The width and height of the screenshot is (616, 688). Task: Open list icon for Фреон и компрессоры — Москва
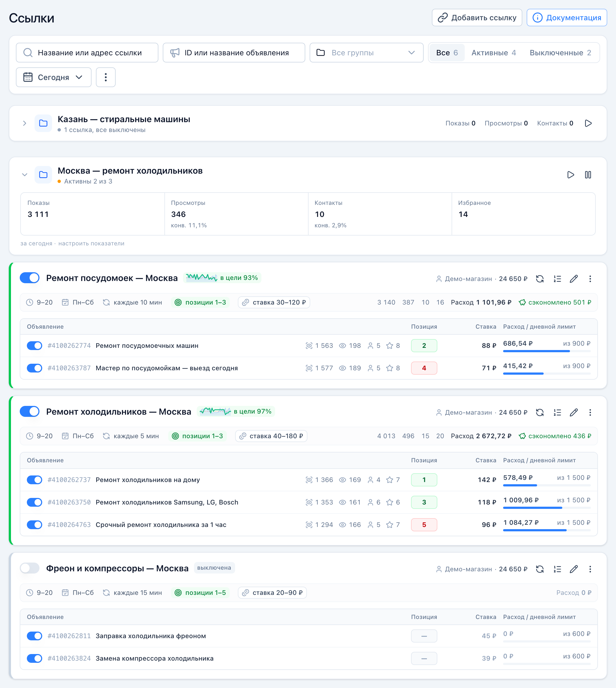click(557, 569)
